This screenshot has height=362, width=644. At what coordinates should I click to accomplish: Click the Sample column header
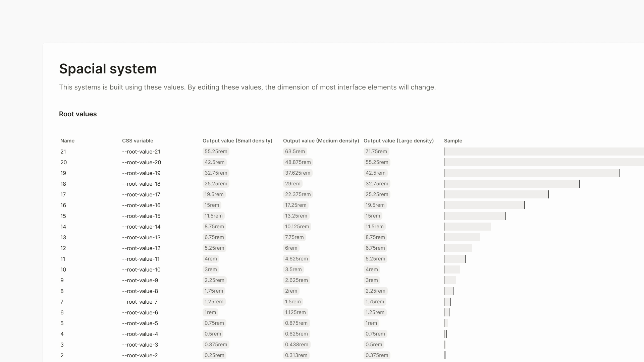[453, 141]
